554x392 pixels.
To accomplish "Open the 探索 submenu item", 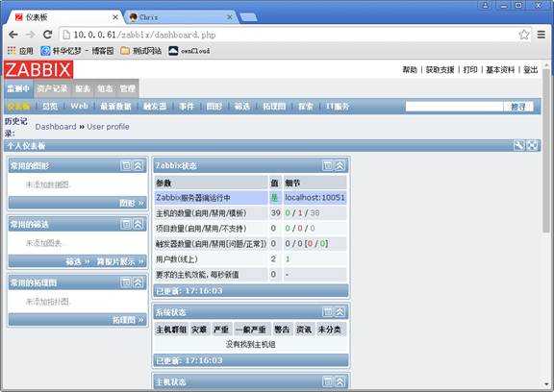I will (x=306, y=107).
